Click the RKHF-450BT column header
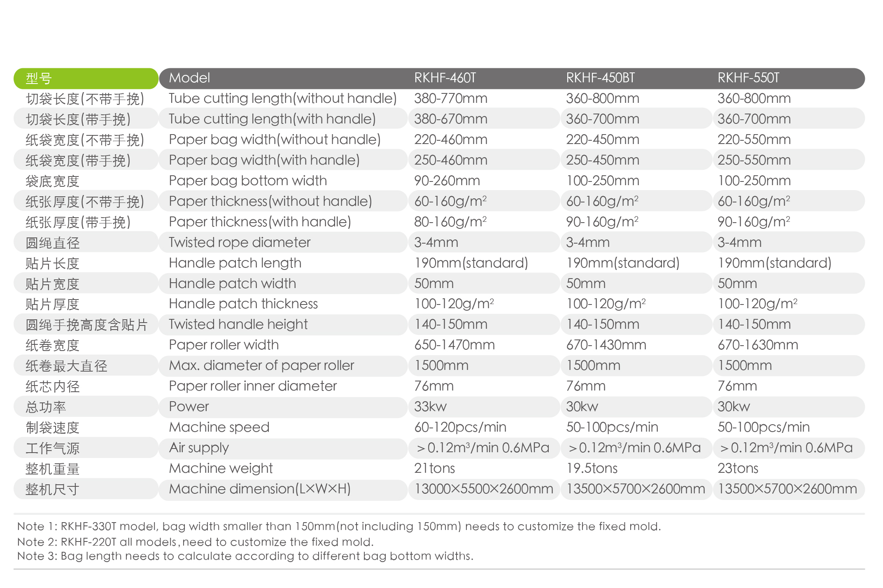 600,78
